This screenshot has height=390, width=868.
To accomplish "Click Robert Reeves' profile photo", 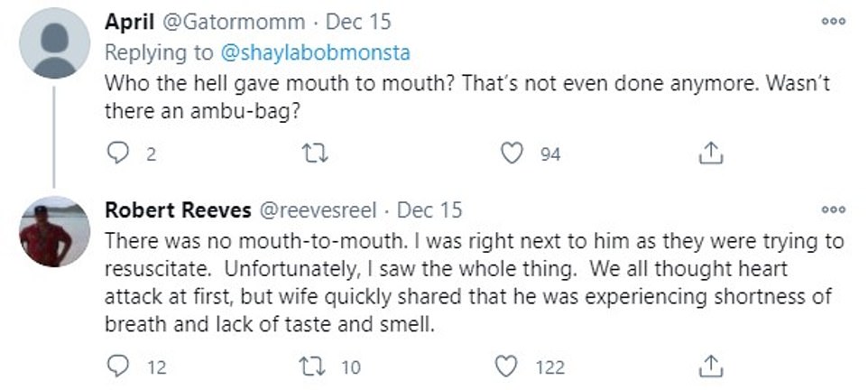I will pos(53,232).
